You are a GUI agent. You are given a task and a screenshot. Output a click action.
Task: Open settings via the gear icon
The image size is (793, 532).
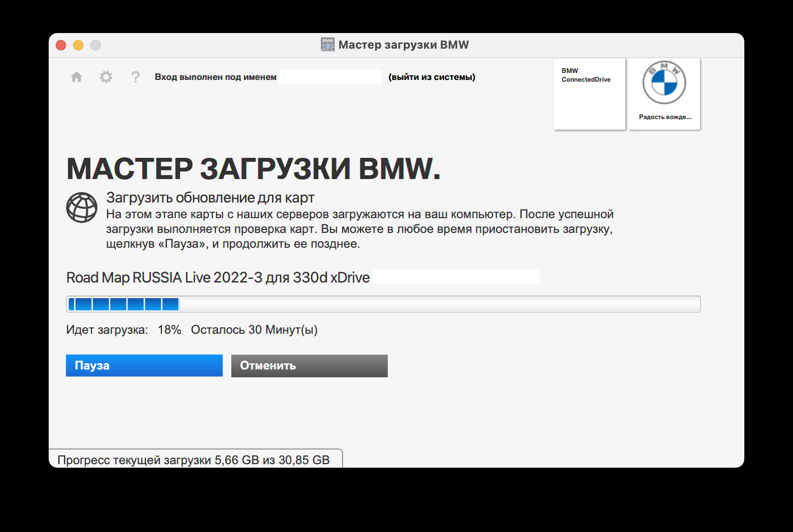106,77
